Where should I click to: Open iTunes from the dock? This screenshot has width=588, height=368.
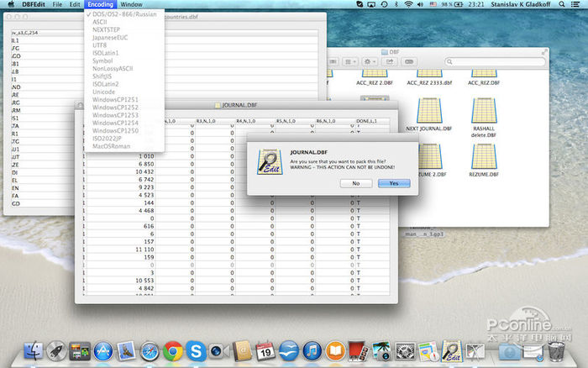pos(312,350)
